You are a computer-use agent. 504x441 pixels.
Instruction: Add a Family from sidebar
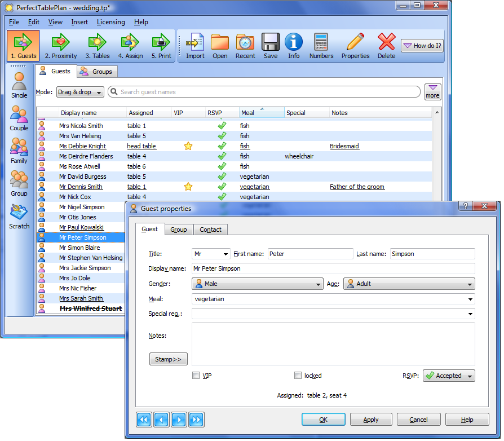tap(19, 151)
